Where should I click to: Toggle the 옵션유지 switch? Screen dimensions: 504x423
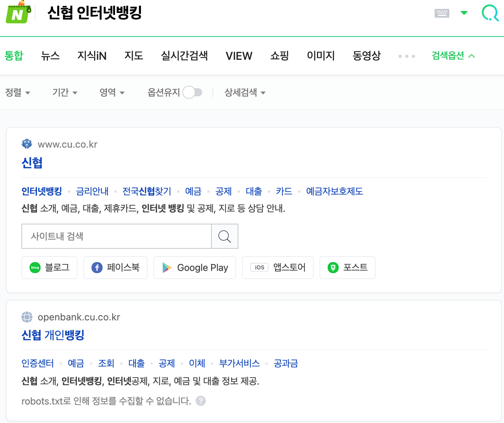[x=193, y=92]
